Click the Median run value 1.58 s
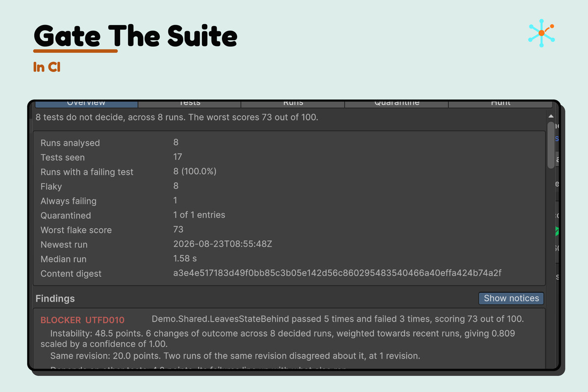 185,258
